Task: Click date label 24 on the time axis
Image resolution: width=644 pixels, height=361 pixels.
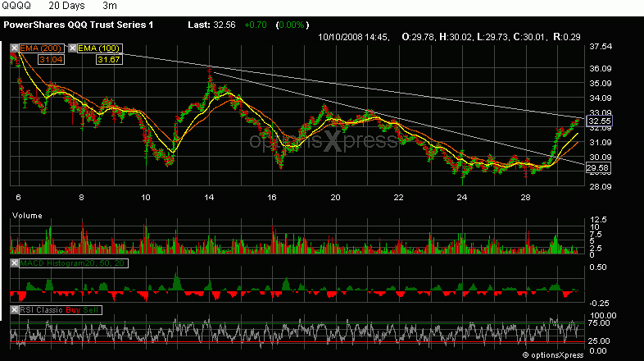Action: tap(462, 198)
